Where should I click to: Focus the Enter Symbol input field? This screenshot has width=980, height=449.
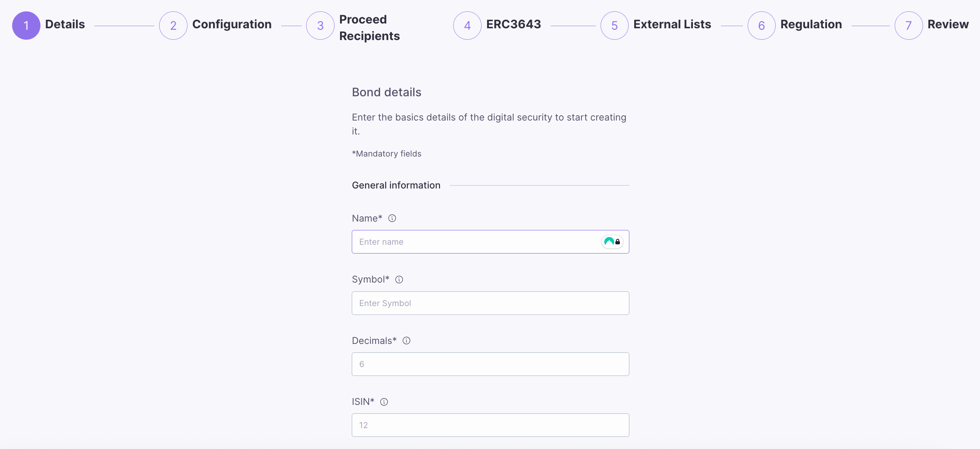pos(490,303)
